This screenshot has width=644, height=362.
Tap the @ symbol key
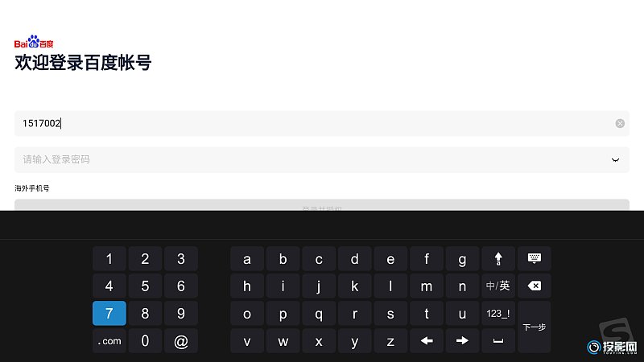click(180, 340)
